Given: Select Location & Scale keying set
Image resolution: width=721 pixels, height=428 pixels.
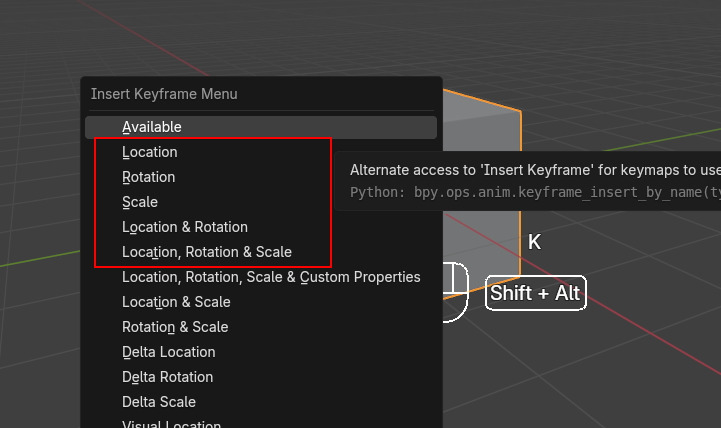Looking at the screenshot, I should (x=261, y=302).
